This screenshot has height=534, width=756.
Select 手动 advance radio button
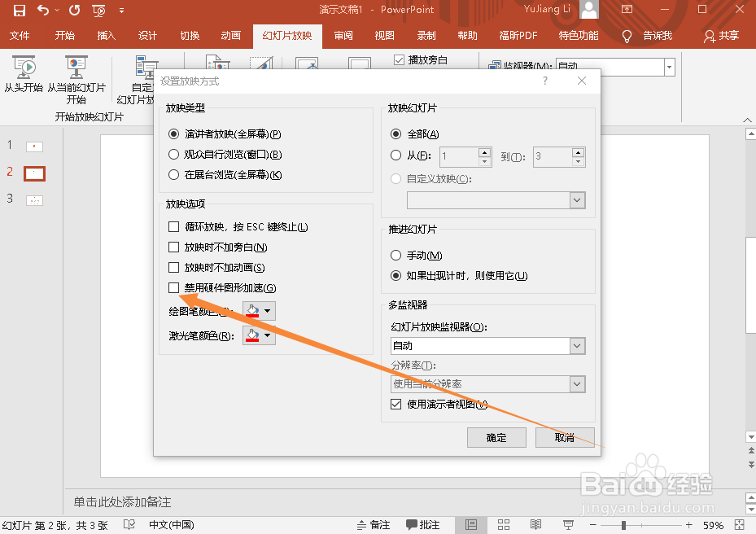tap(395, 255)
